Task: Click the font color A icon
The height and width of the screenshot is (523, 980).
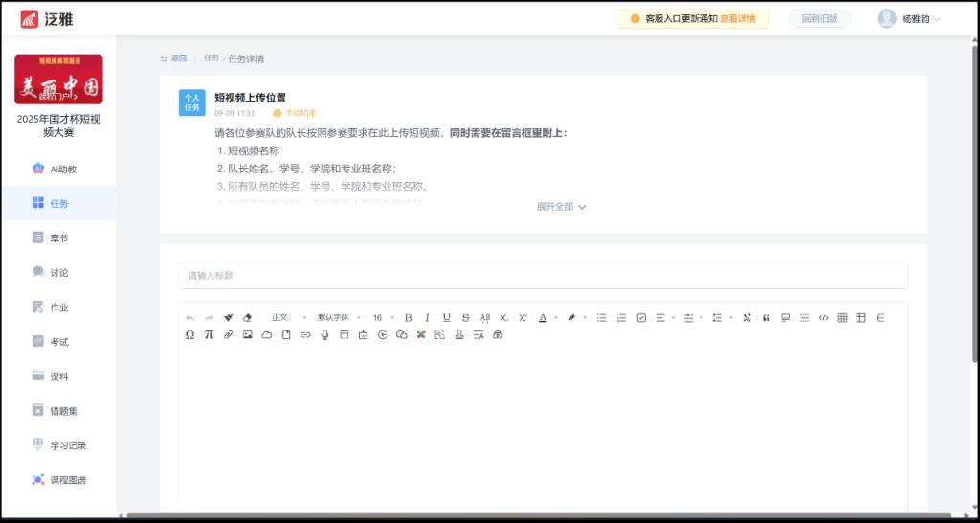Action: point(543,318)
